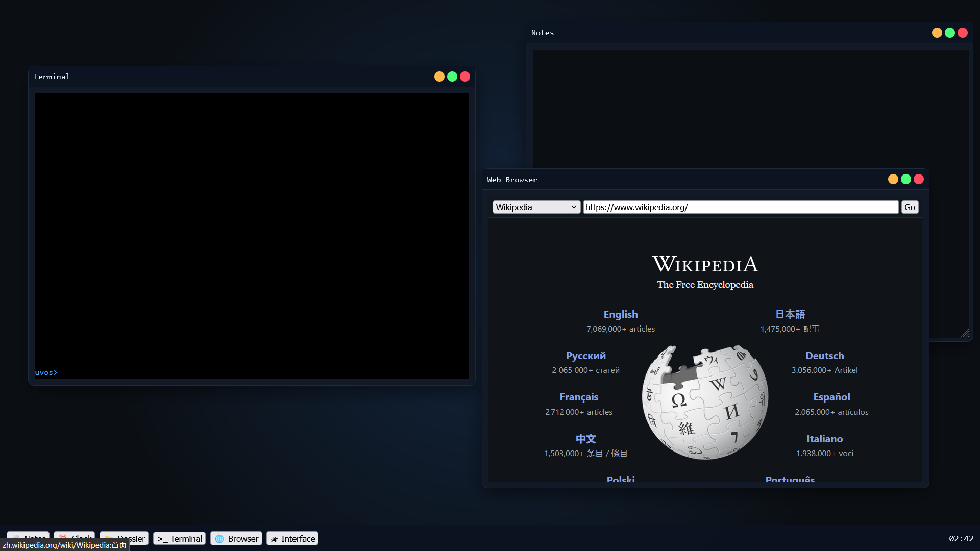Click the Browser globe taskbar button
Viewport: 980px width, 551px height.
pos(236,539)
